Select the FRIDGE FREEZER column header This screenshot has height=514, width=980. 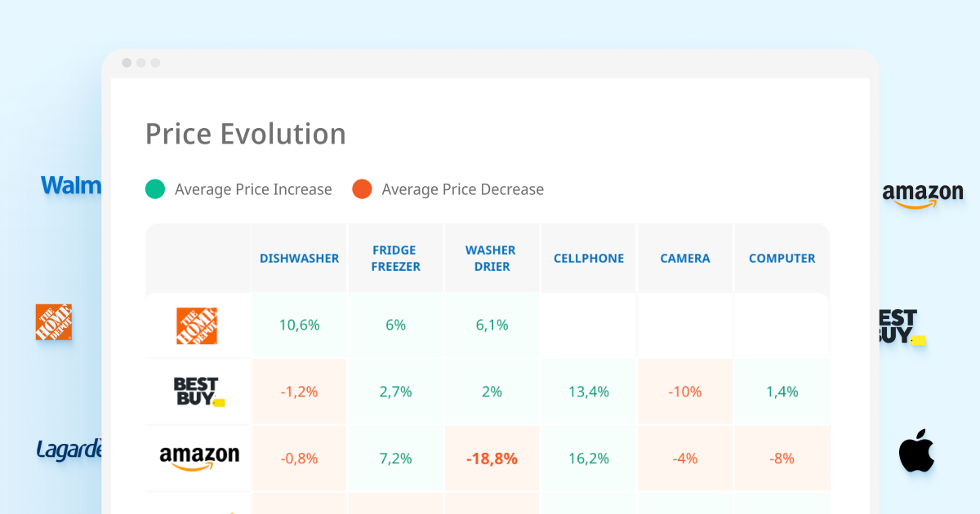395,259
